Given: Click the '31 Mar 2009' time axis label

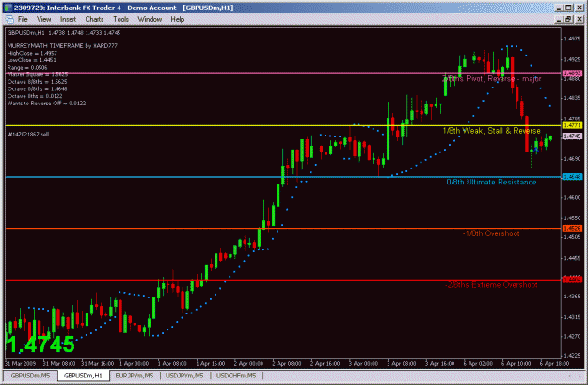Looking at the screenshot, I should [x=20, y=363].
